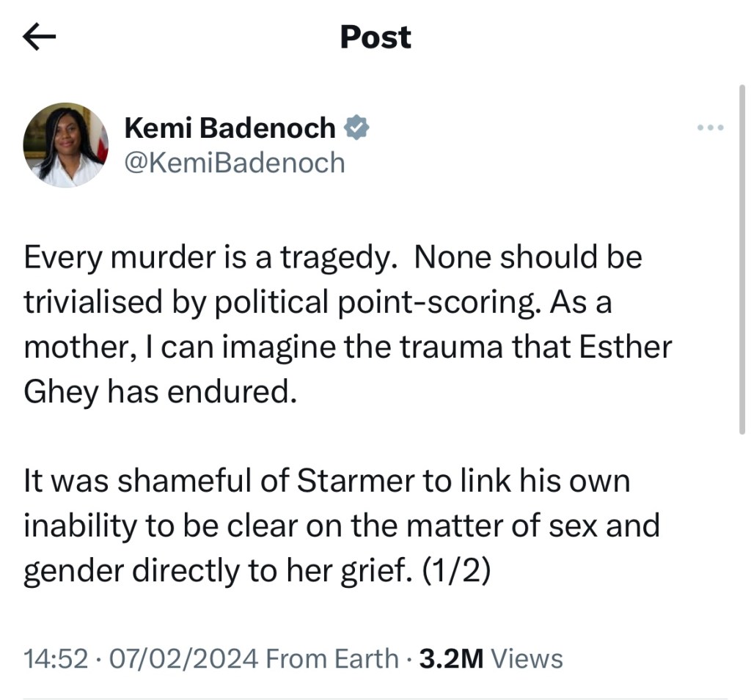
Task: Click the word gender in the post
Action: (74, 570)
